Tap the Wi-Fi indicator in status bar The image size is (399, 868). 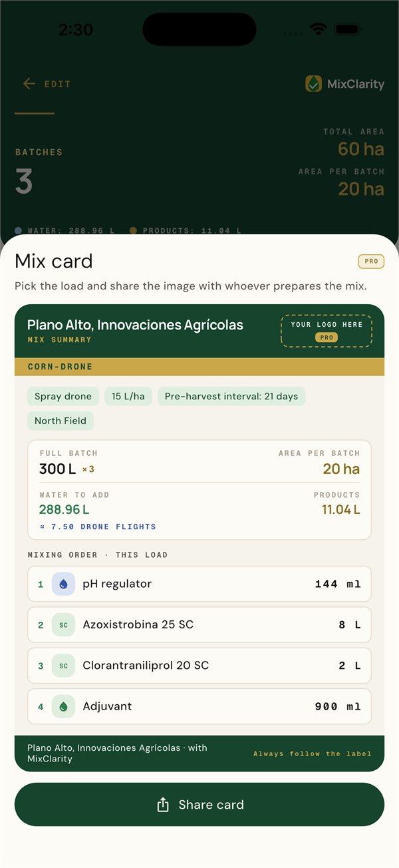(319, 29)
